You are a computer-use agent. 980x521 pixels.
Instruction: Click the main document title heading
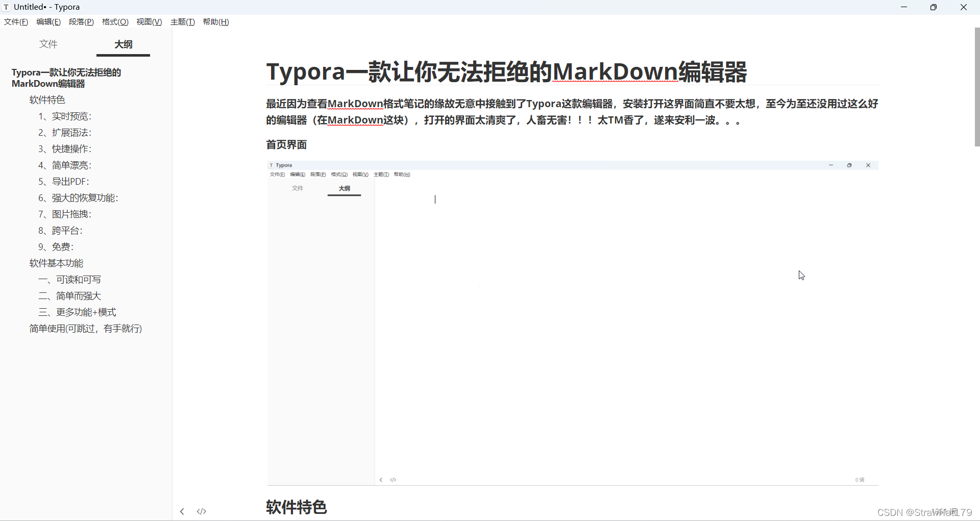pyautogui.click(x=506, y=71)
